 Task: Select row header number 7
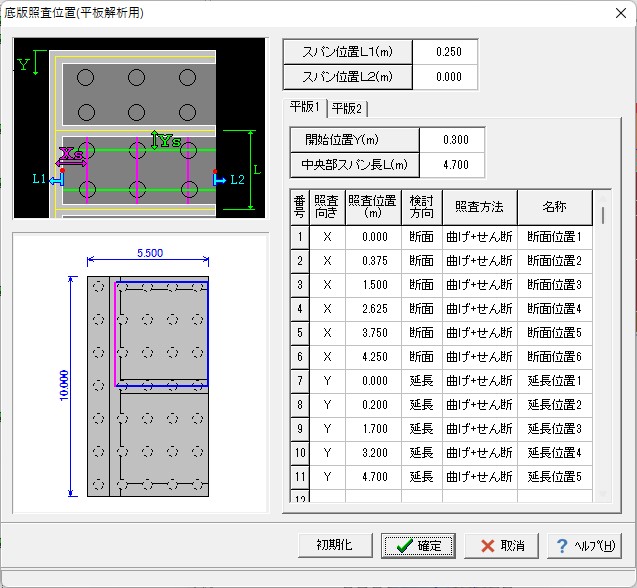pos(300,381)
